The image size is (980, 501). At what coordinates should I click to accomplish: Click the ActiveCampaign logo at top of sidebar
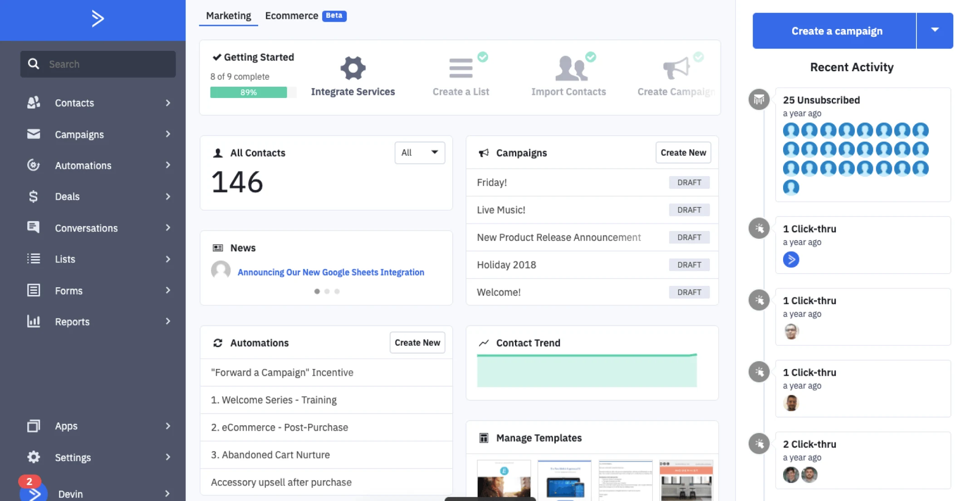coord(98,19)
